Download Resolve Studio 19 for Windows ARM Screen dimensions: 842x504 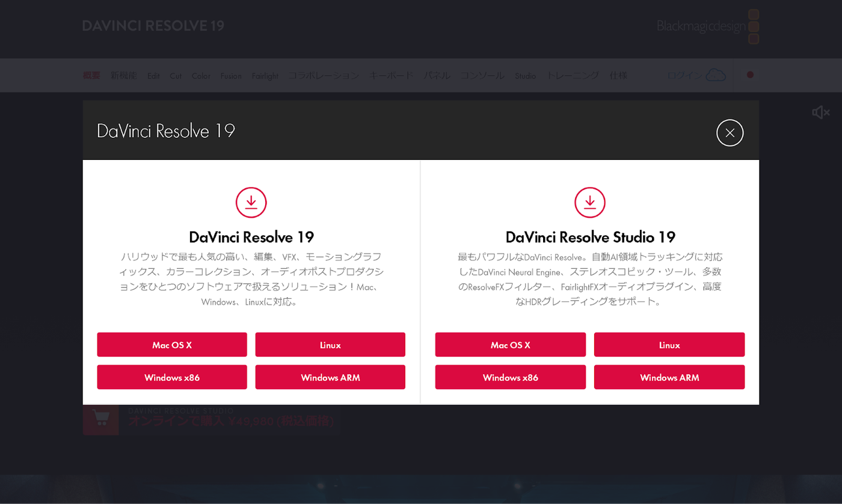(669, 378)
